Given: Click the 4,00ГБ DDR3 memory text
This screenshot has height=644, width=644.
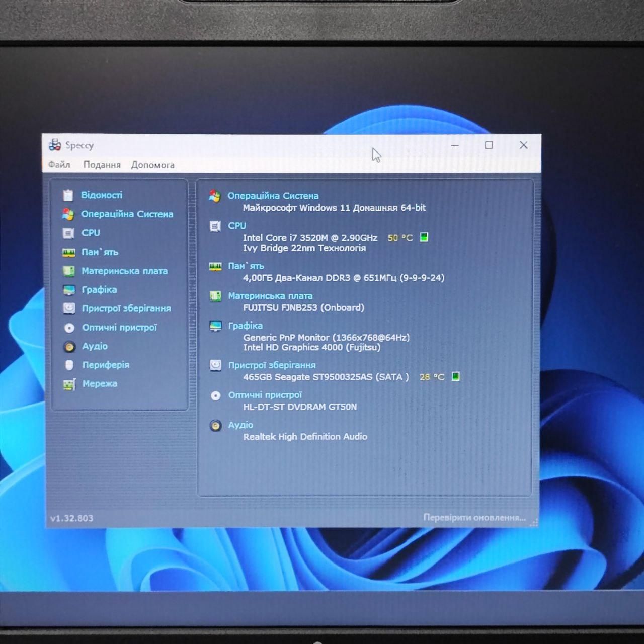Looking at the screenshot, I should point(344,278).
